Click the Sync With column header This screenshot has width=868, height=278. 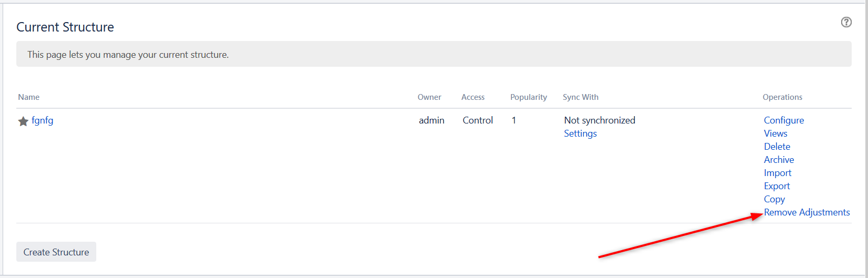580,97
